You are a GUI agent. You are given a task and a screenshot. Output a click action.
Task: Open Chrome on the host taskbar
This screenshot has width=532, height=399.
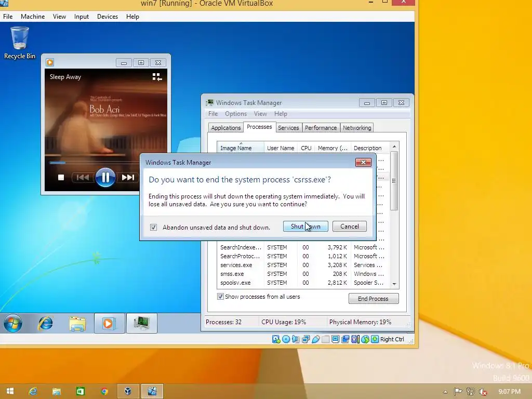(x=104, y=391)
